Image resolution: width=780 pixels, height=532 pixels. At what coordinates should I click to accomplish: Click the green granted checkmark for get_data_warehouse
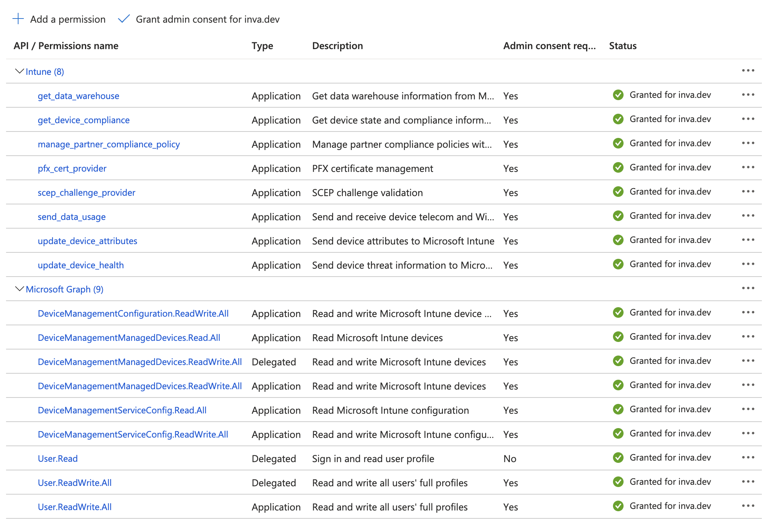point(618,95)
